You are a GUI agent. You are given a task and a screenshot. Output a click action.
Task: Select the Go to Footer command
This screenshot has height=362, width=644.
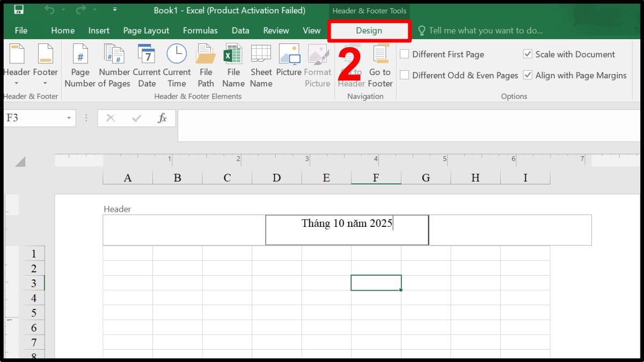pos(380,63)
